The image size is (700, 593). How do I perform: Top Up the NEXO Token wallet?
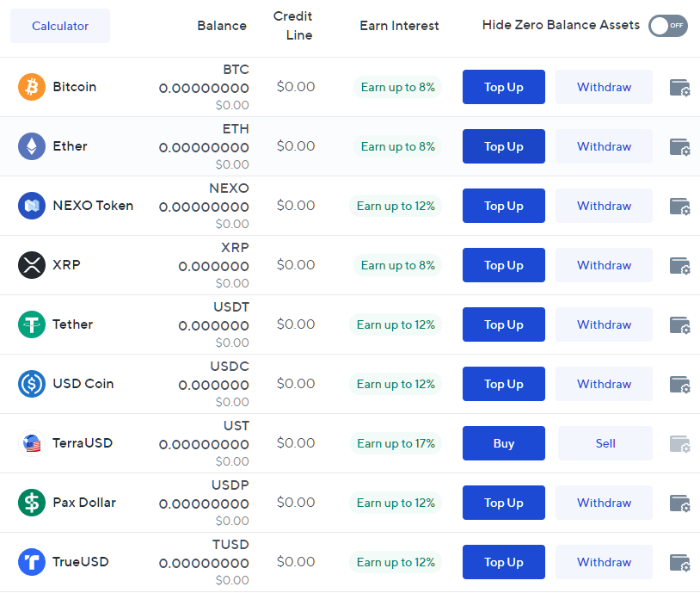pyautogui.click(x=504, y=206)
